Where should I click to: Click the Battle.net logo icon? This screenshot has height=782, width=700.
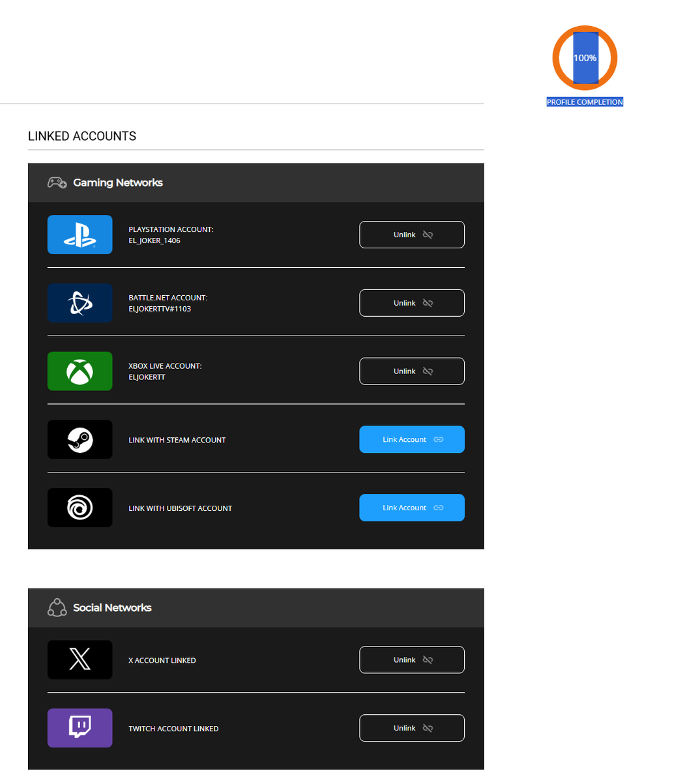(x=80, y=303)
